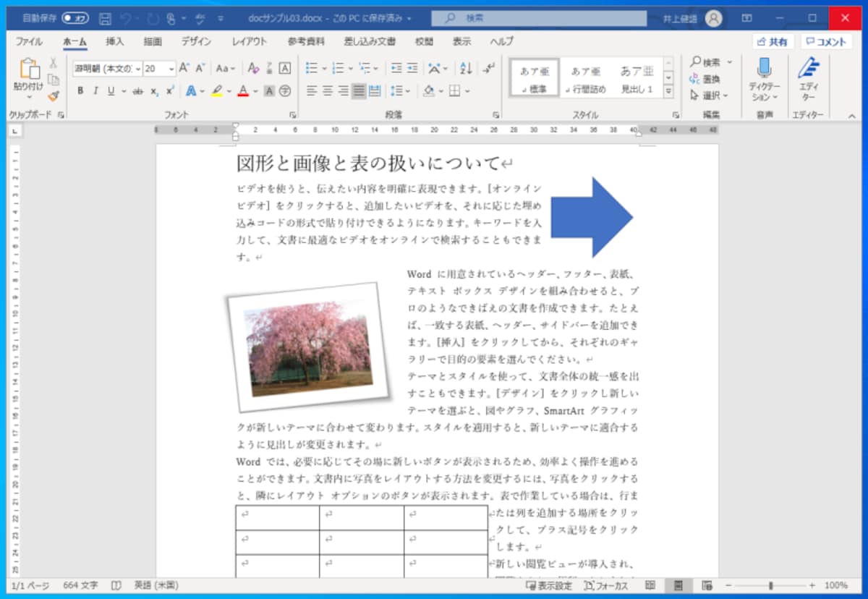The width and height of the screenshot is (868, 599).
Task: Switch to the デザイン (Design) tab
Action: [x=196, y=41]
